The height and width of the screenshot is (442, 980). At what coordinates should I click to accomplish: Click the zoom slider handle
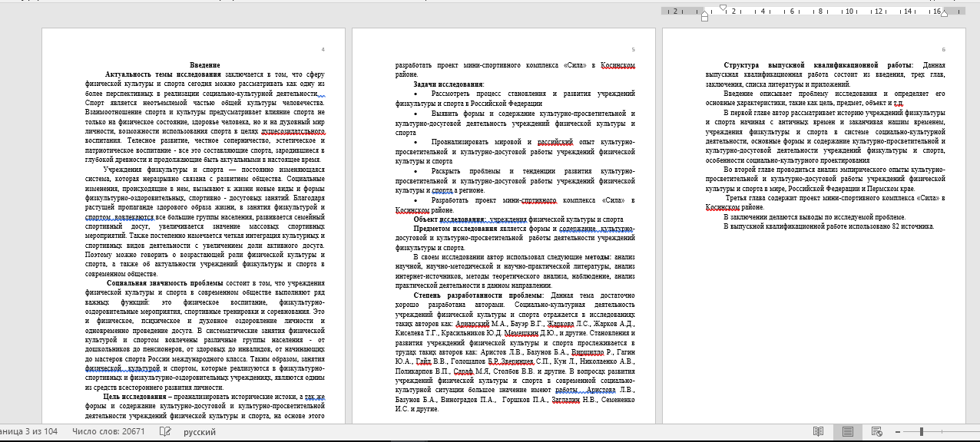point(921,432)
